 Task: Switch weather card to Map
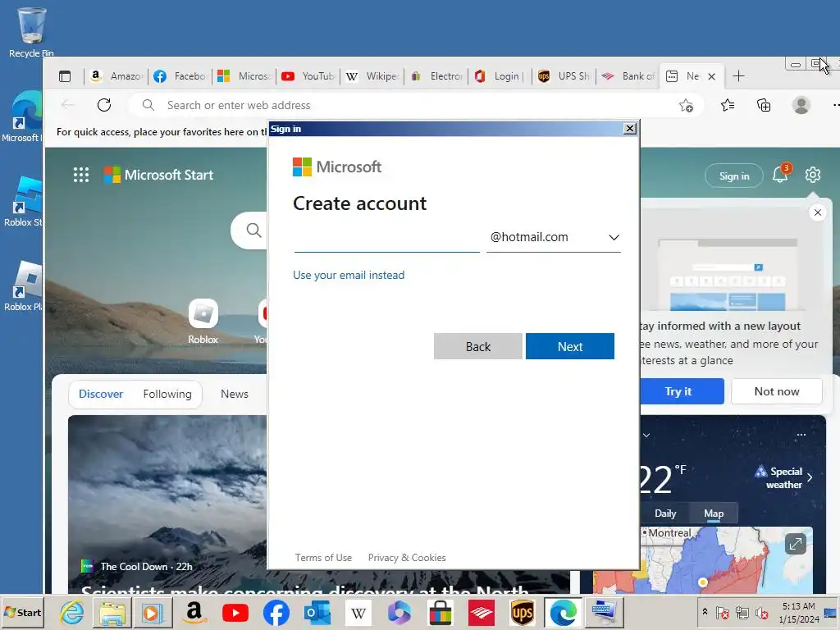point(714,514)
